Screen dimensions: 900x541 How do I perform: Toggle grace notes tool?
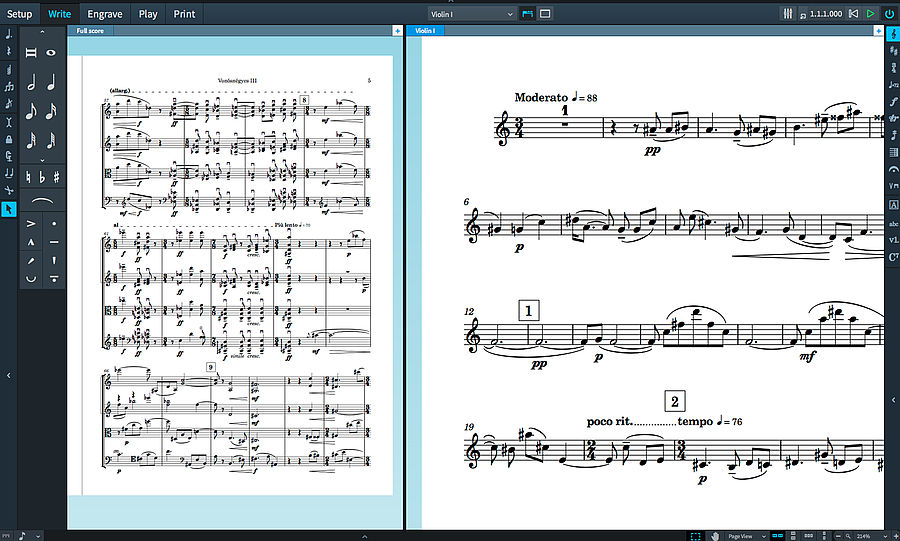(9, 104)
